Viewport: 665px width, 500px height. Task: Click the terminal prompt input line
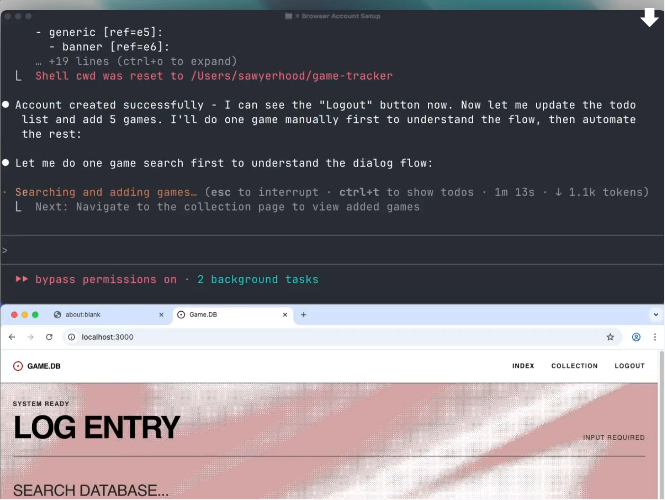332,250
